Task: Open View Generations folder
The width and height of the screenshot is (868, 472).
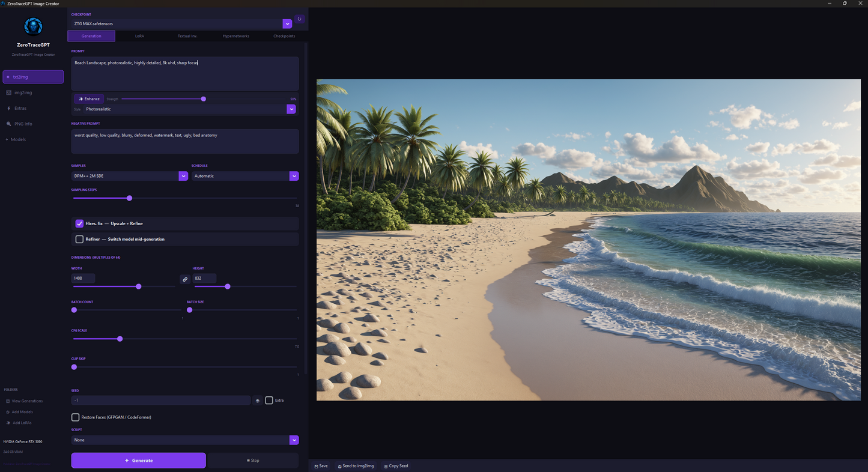Action: point(25,401)
